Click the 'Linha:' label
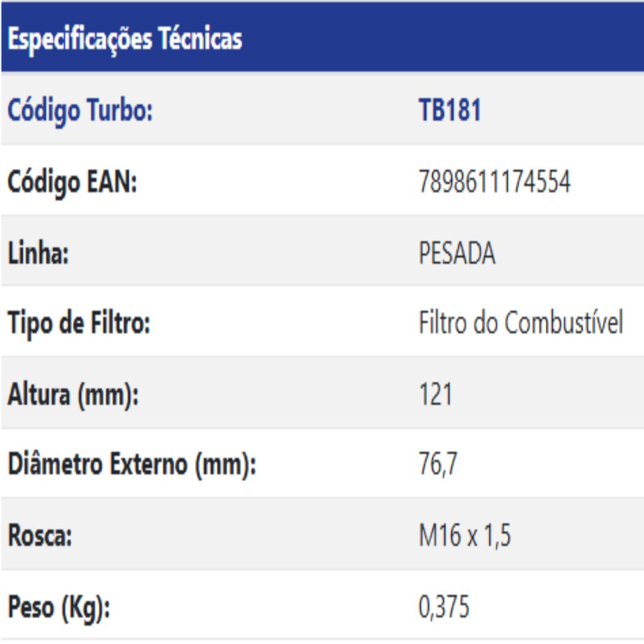Viewport: 644px width, 644px height. (x=38, y=253)
